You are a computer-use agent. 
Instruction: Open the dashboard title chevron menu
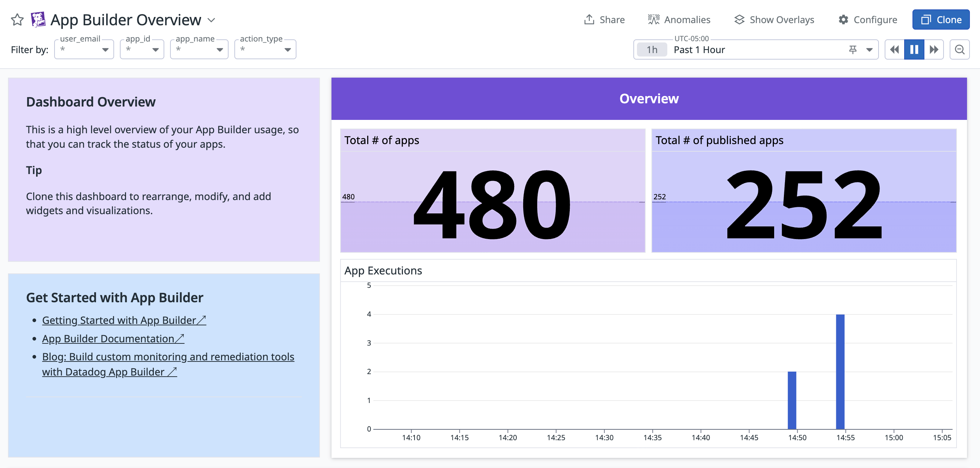[212, 20]
